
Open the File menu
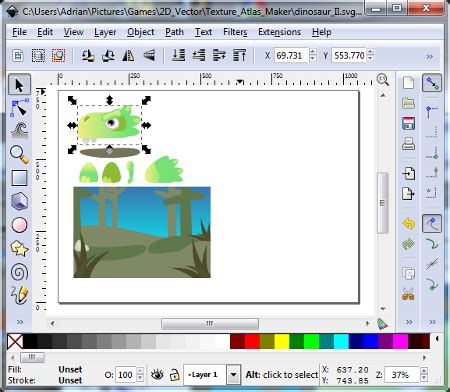19,32
